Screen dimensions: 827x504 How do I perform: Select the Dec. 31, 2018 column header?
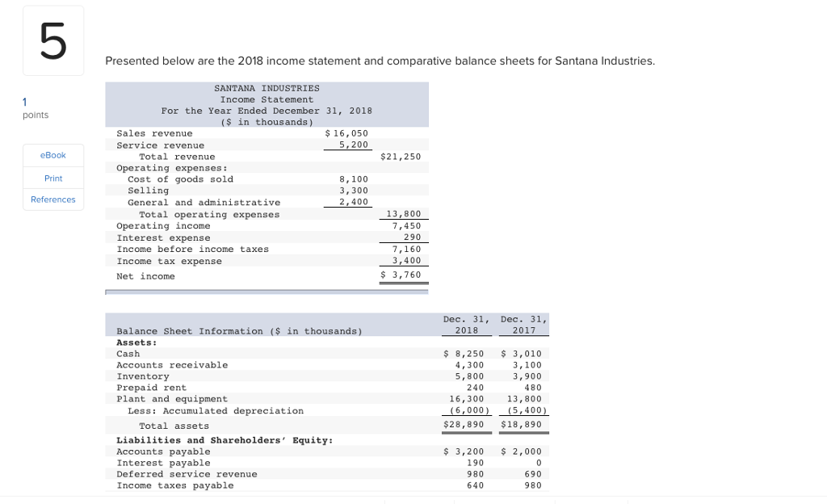pyautogui.click(x=467, y=322)
